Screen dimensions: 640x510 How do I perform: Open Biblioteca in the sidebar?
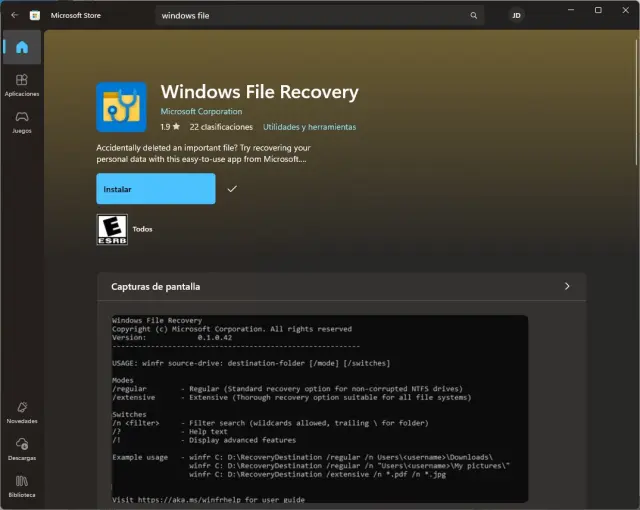(22, 485)
